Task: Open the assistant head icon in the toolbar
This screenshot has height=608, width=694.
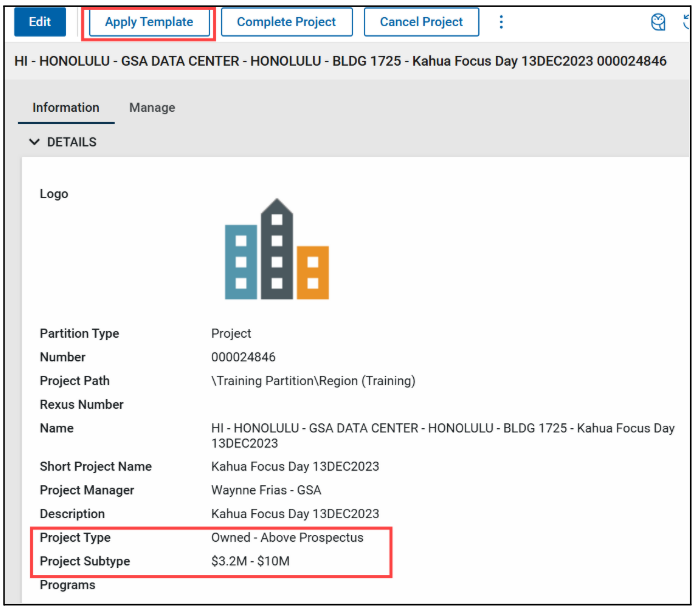Action: point(658,22)
